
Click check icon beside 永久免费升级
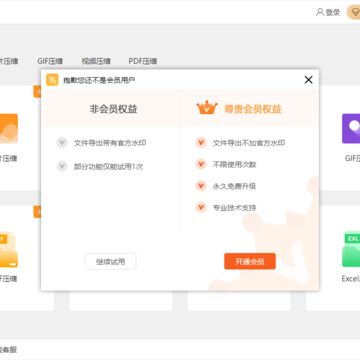(x=201, y=186)
